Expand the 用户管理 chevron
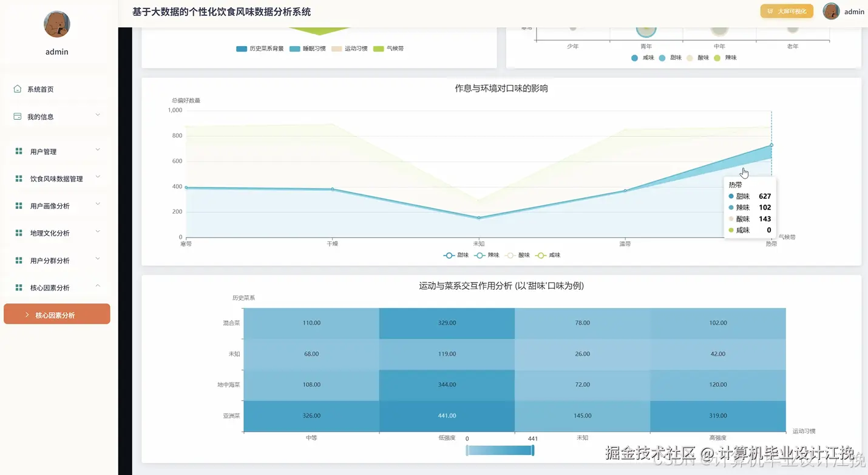 point(98,150)
